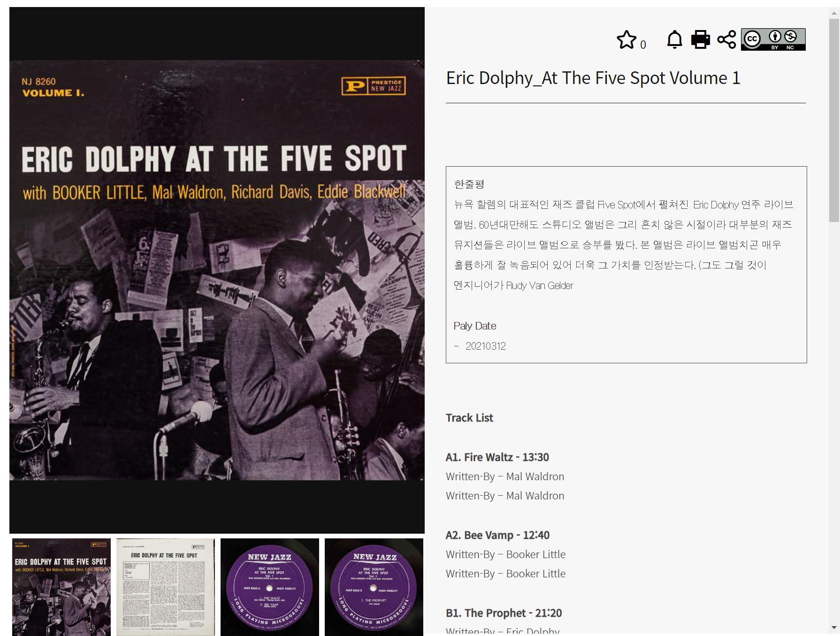Screen dimensions: 840x636
Task: Click the vertical scrollbar thumb
Action: click(x=834, y=120)
